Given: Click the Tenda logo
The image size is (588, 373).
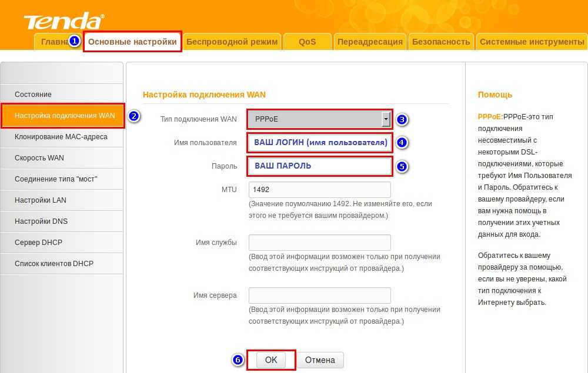Looking at the screenshot, I should coord(64,22).
